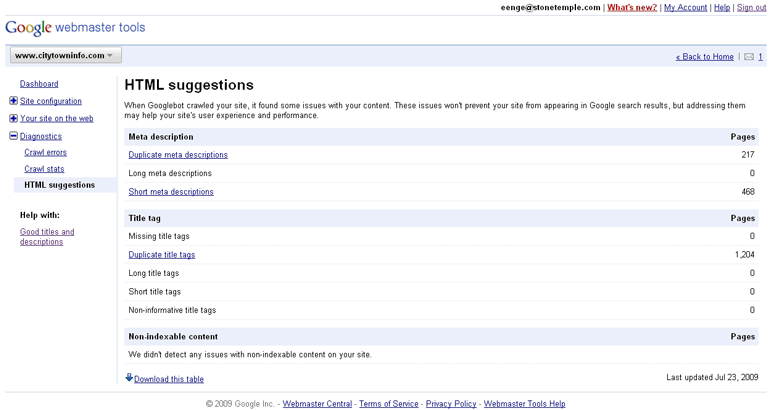Viewport: 770px width, 410px height.
Task: Open message count 1 link
Action: (760, 57)
